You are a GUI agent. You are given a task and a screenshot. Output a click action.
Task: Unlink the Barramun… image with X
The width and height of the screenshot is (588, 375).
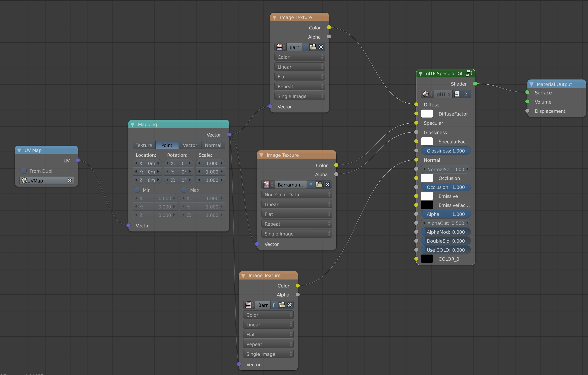[328, 185]
